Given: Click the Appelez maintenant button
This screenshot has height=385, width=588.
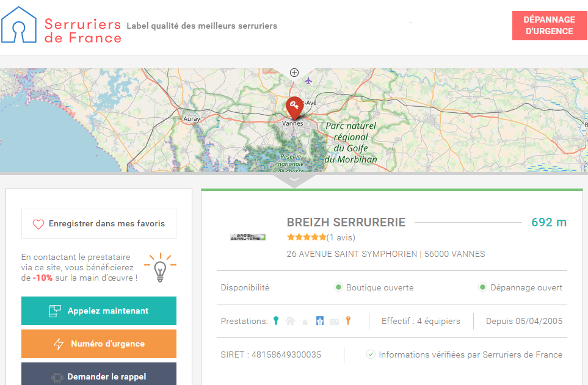Looking at the screenshot, I should pos(99,311).
